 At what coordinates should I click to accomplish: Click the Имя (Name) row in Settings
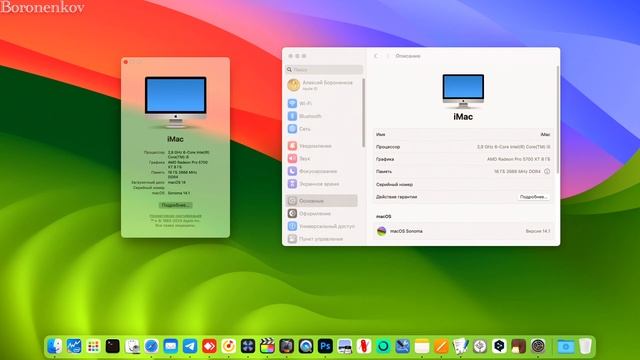coord(463,134)
